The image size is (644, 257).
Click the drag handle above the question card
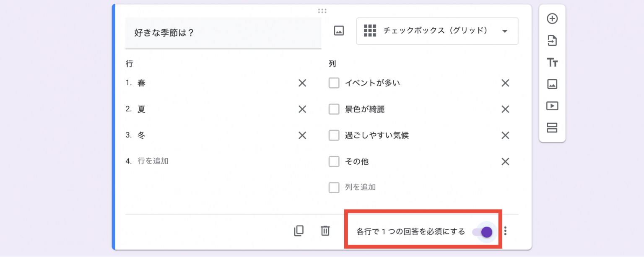click(322, 10)
